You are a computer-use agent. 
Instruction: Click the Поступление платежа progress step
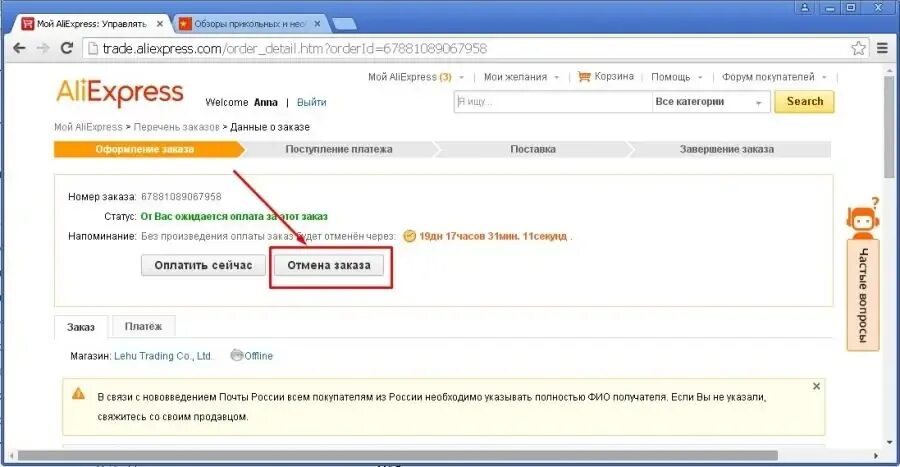[339, 149]
